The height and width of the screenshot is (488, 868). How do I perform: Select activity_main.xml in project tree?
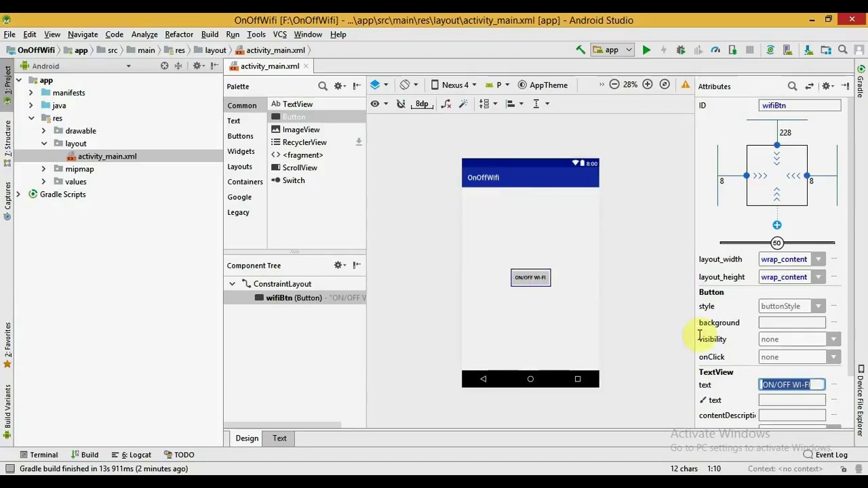click(x=106, y=157)
